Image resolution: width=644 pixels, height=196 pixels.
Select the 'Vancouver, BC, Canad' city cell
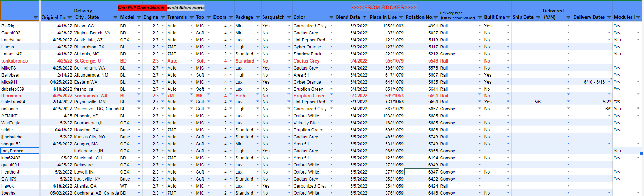click(x=96, y=109)
